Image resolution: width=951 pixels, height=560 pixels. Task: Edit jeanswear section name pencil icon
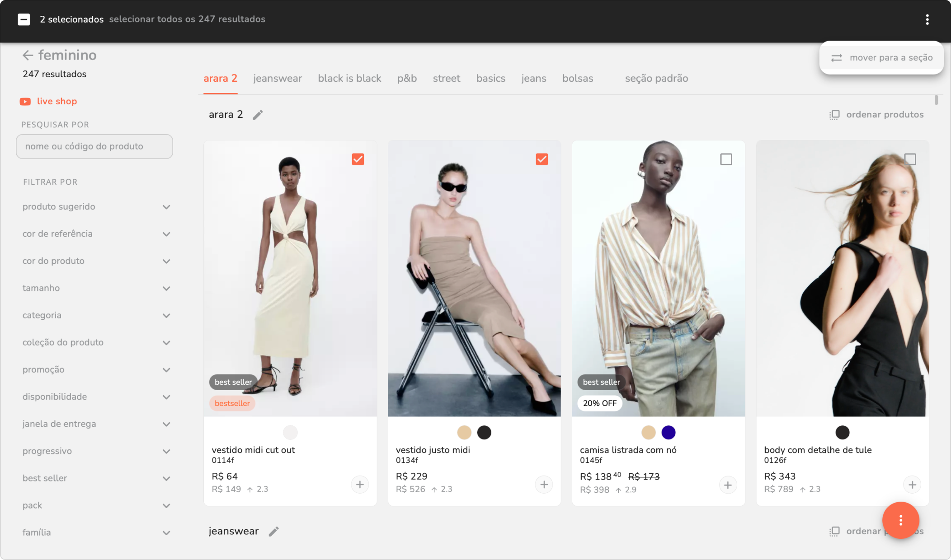click(273, 532)
